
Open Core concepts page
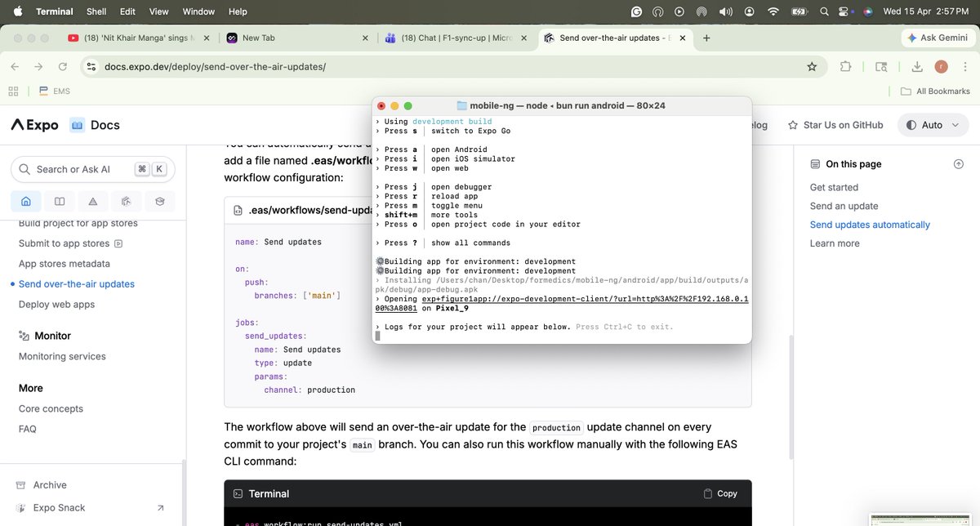pos(51,408)
